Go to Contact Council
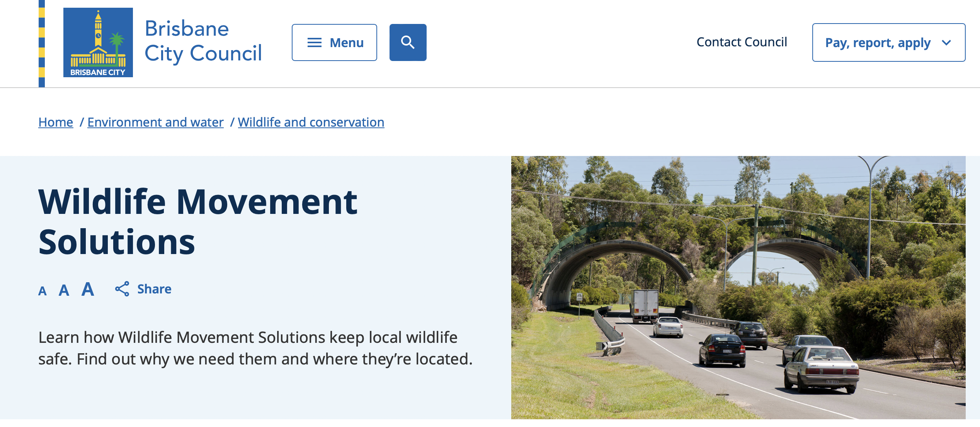 coord(742,42)
